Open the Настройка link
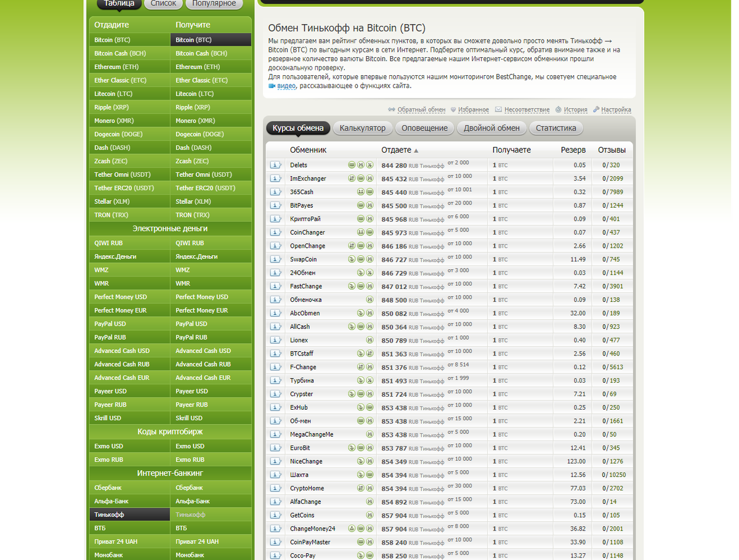 tap(616, 110)
